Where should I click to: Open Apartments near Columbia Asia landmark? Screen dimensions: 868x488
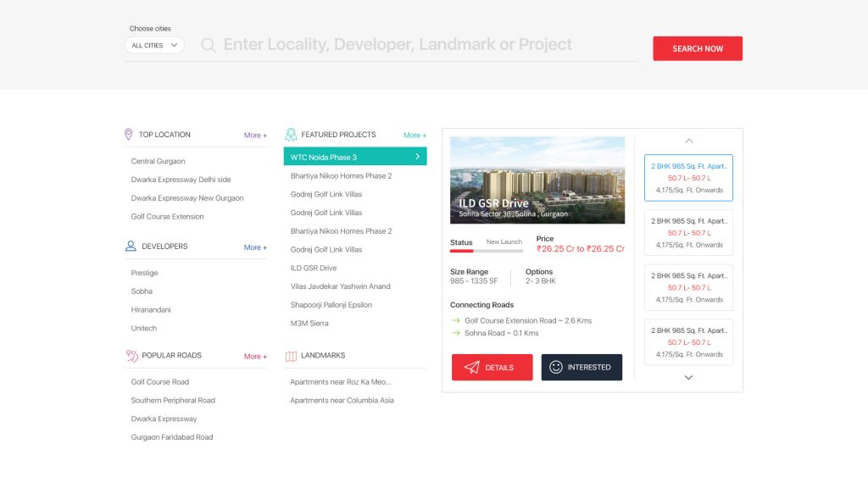[342, 400]
